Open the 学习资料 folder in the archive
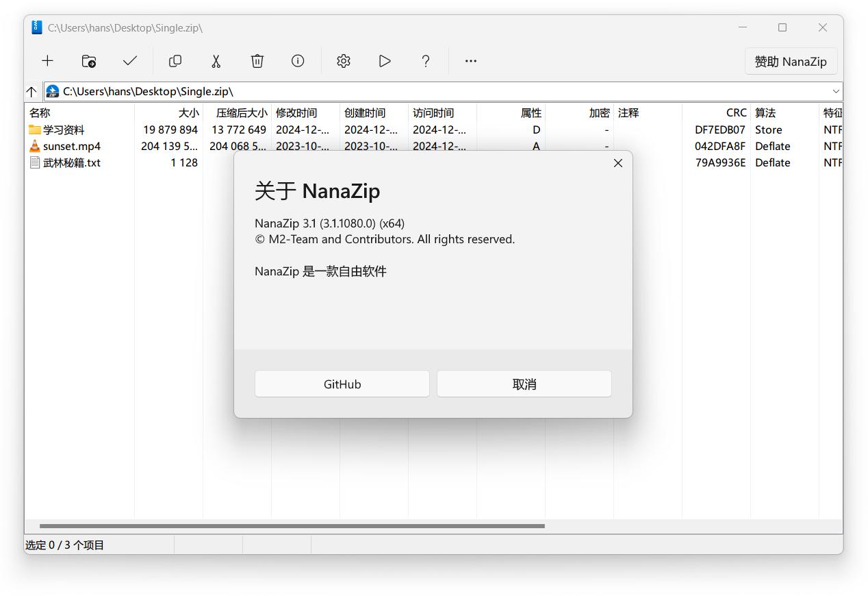 66,129
